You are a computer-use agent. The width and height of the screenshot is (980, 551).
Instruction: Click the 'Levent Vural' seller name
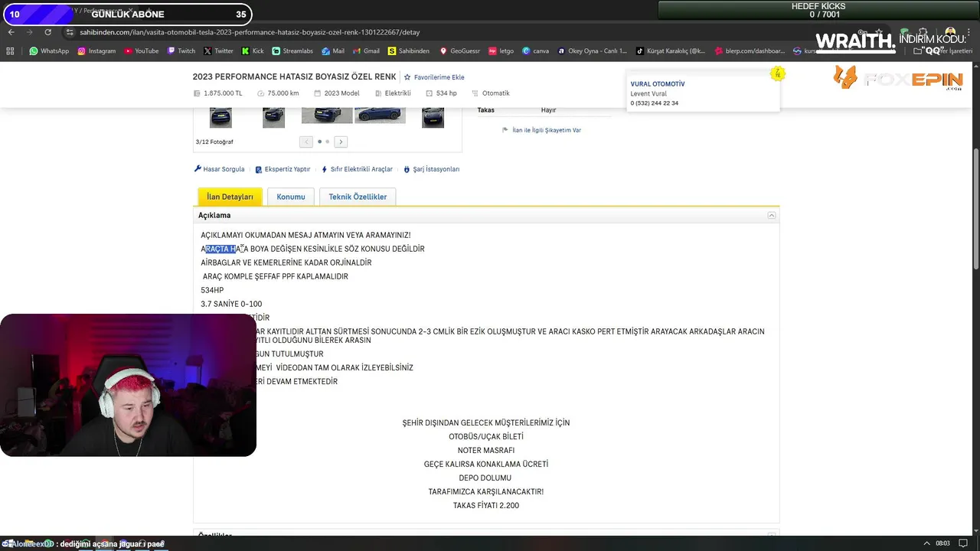pos(648,93)
